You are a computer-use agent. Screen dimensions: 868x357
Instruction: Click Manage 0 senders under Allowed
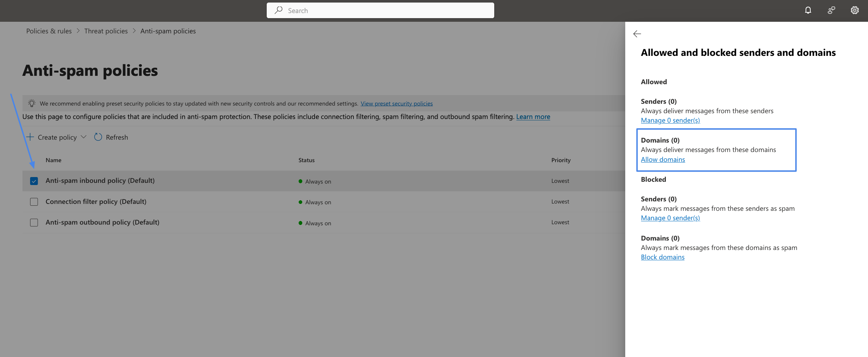coord(670,120)
